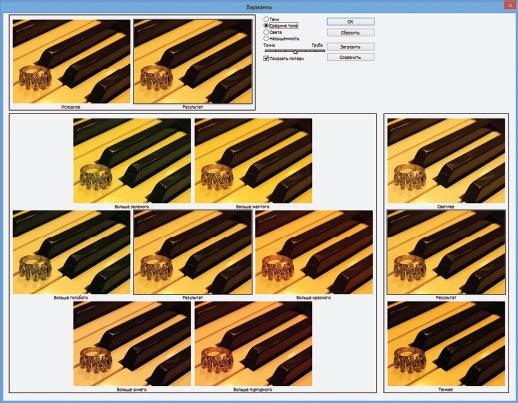Image resolution: width=518 pixels, height=403 pixels.
Task: Add more green via Больше зеленого thumbnail
Action: [132, 160]
